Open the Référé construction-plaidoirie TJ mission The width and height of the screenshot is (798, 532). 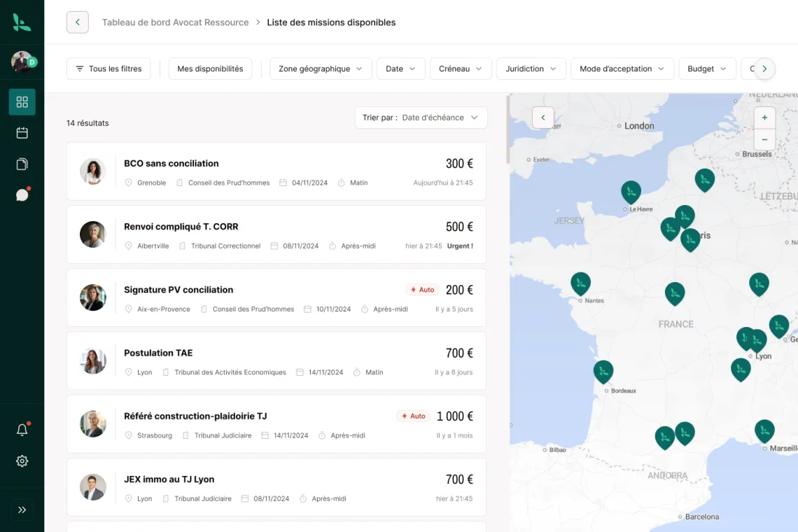pos(276,424)
